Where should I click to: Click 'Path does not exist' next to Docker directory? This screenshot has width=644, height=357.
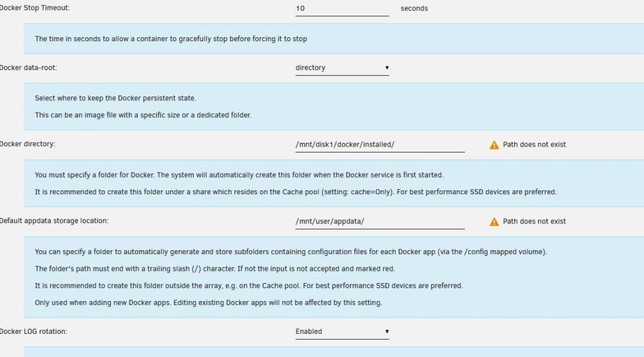[x=535, y=145]
